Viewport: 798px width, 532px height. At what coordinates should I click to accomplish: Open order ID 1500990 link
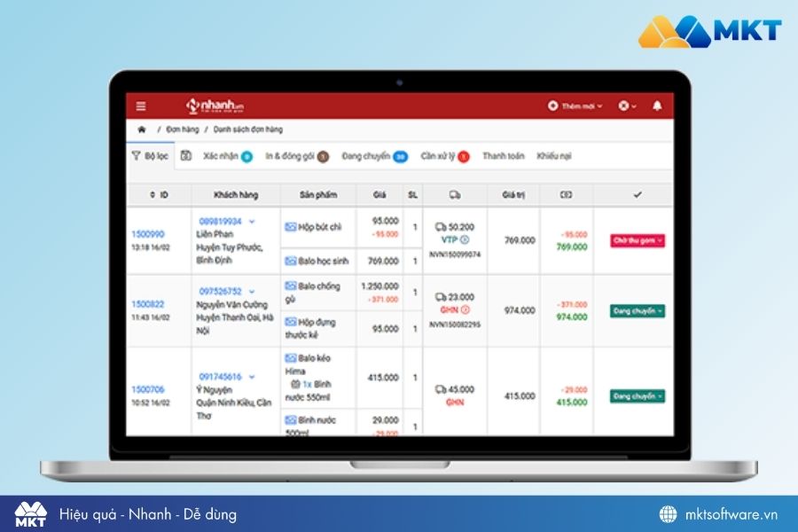click(147, 234)
